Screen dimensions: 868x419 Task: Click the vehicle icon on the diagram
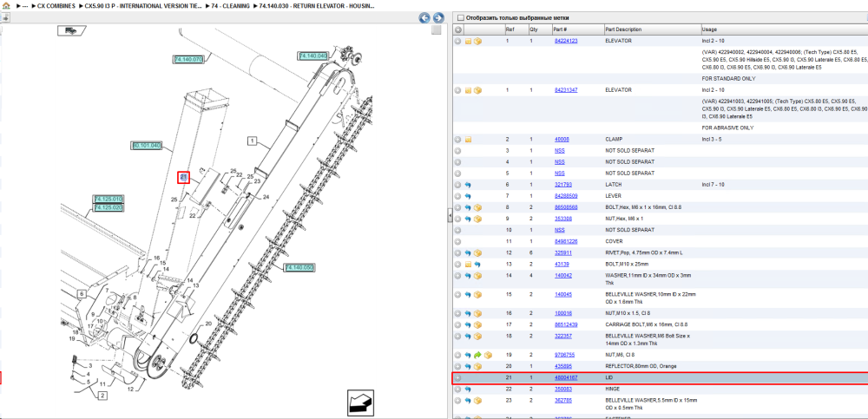71,30
